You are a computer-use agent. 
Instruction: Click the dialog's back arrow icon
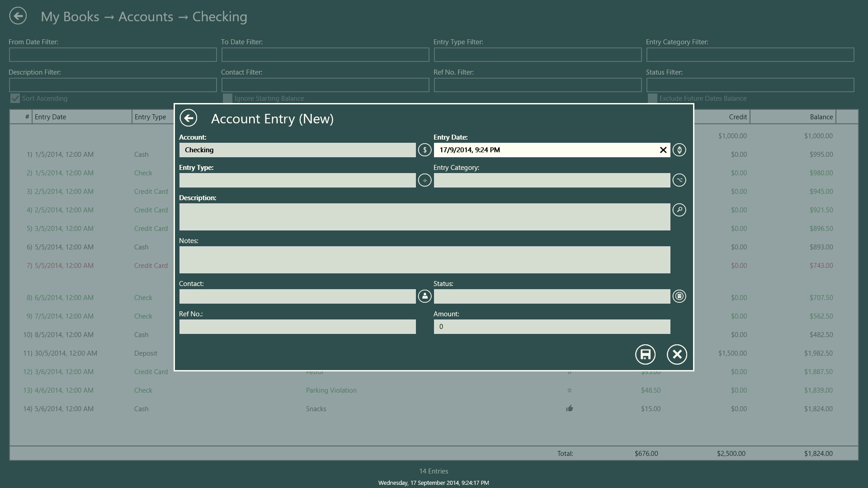pos(189,118)
